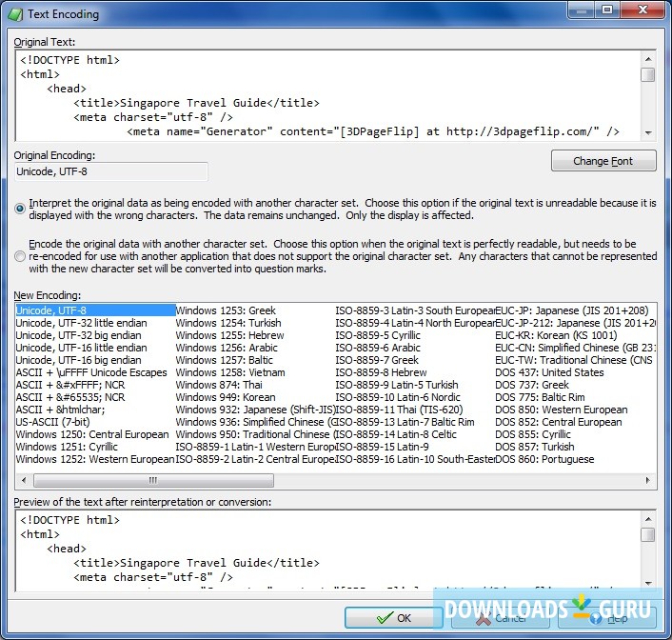Image resolution: width=672 pixels, height=640 pixels.
Task: Select Windows 1254: Turkish
Action: coord(228,323)
